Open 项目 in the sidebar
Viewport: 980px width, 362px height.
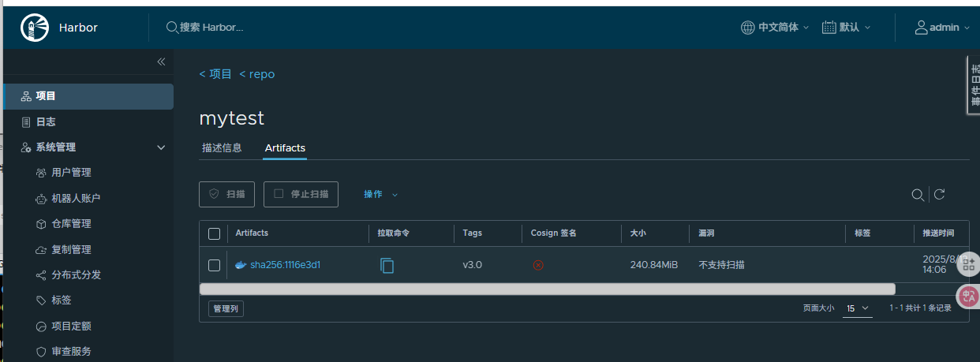click(88, 96)
